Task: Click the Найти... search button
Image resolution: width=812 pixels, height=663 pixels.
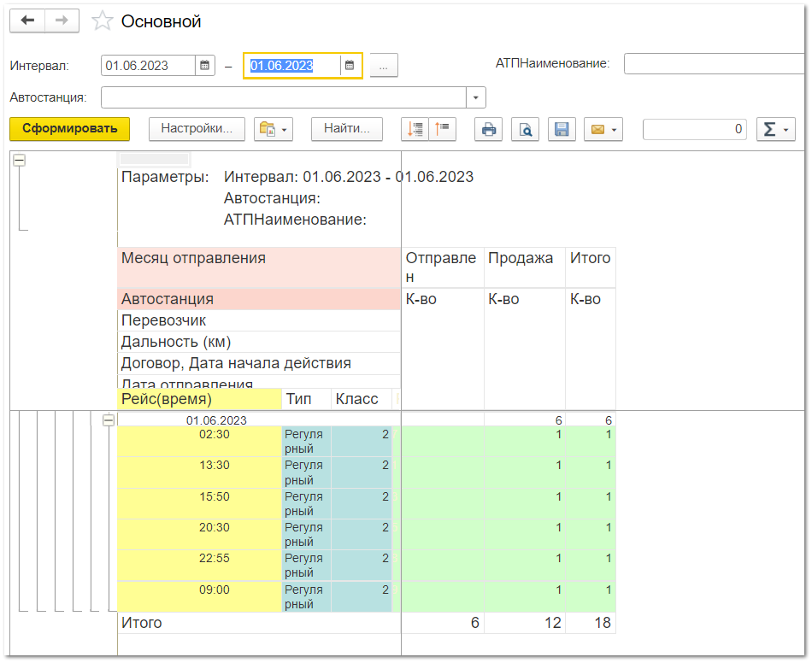Action: pos(346,129)
